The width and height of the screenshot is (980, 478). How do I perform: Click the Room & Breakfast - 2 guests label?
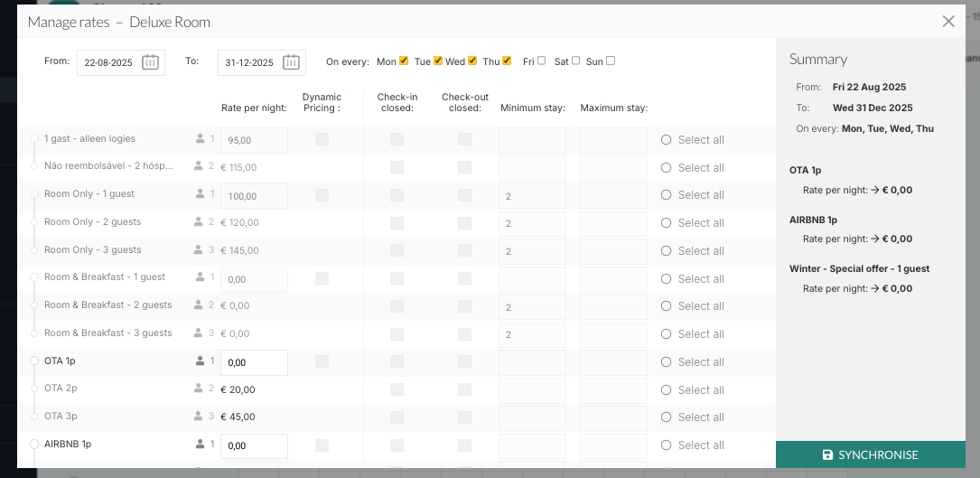[x=108, y=305]
